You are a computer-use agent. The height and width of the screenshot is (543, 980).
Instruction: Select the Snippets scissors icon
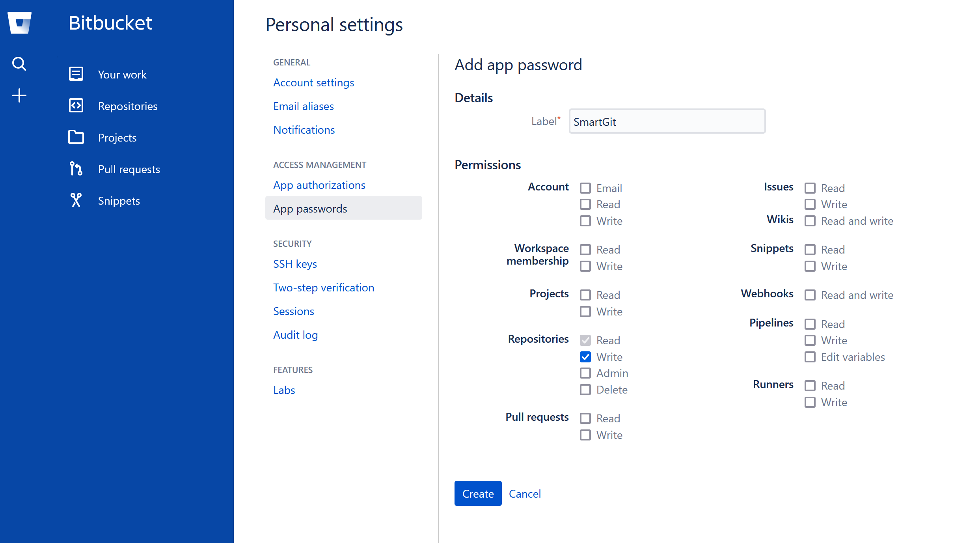(76, 200)
